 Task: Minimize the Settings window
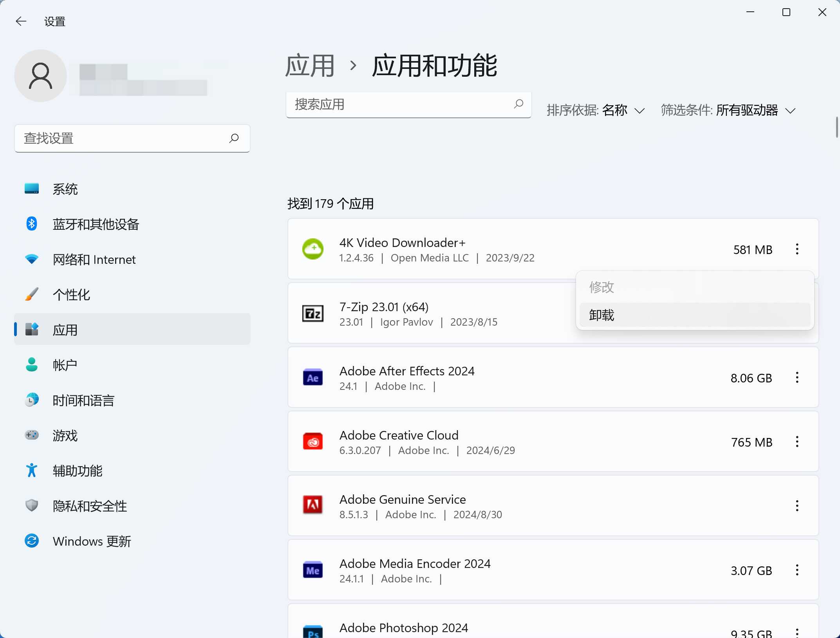click(750, 12)
